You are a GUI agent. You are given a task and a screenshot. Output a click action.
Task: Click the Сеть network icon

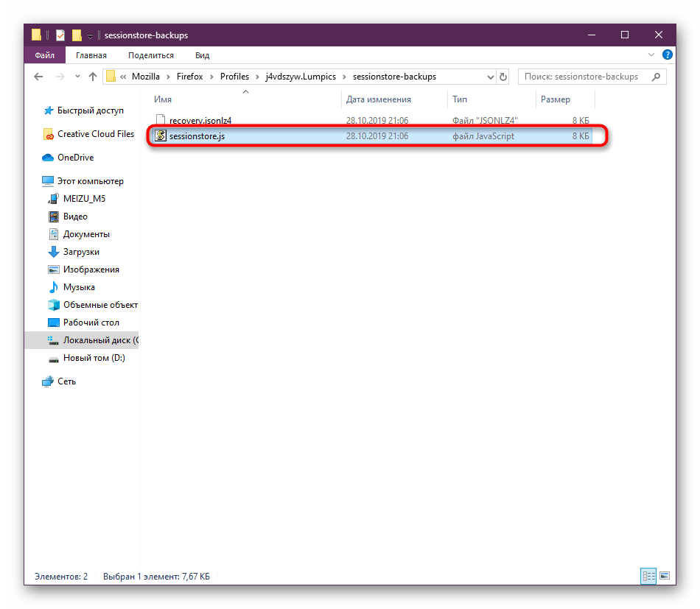[48, 381]
